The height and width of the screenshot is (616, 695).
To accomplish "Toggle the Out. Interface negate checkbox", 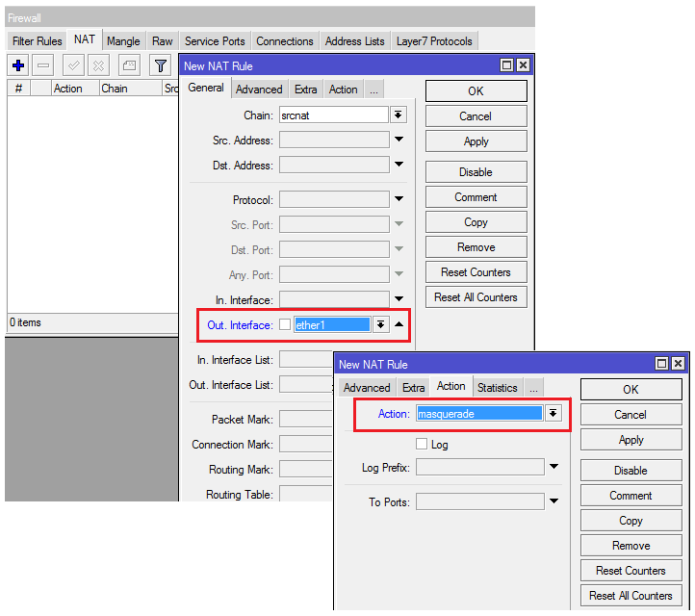I will click(x=285, y=324).
